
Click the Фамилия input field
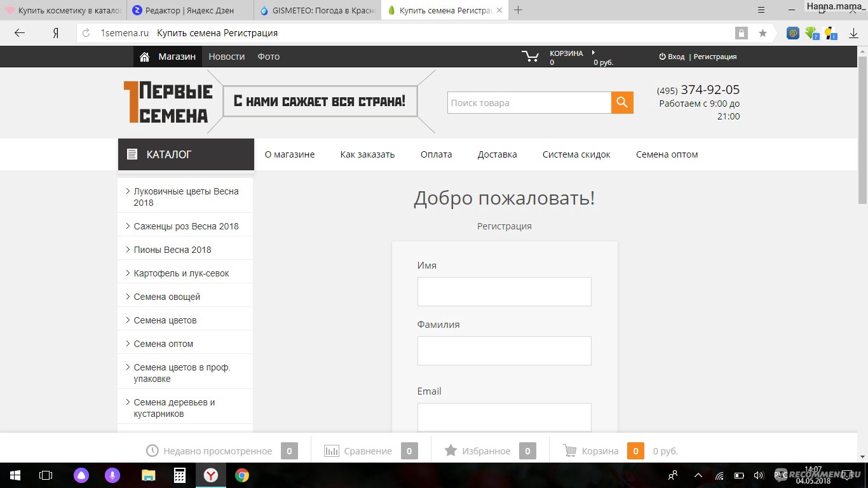(505, 351)
